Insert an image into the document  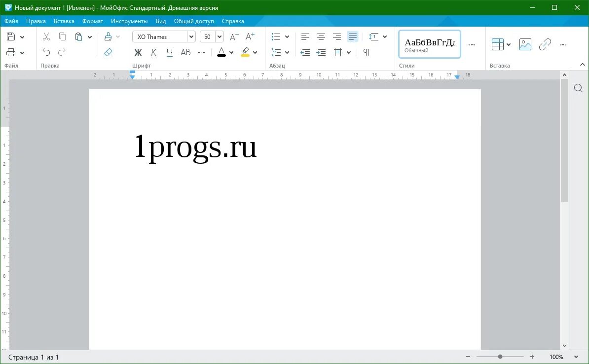click(x=525, y=44)
